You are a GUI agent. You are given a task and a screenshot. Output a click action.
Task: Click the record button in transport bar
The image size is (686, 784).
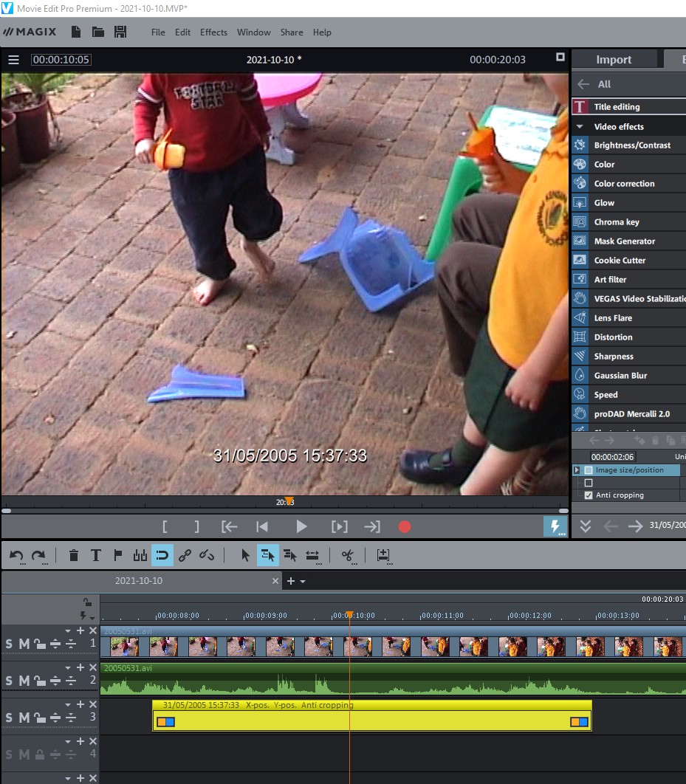pos(404,527)
